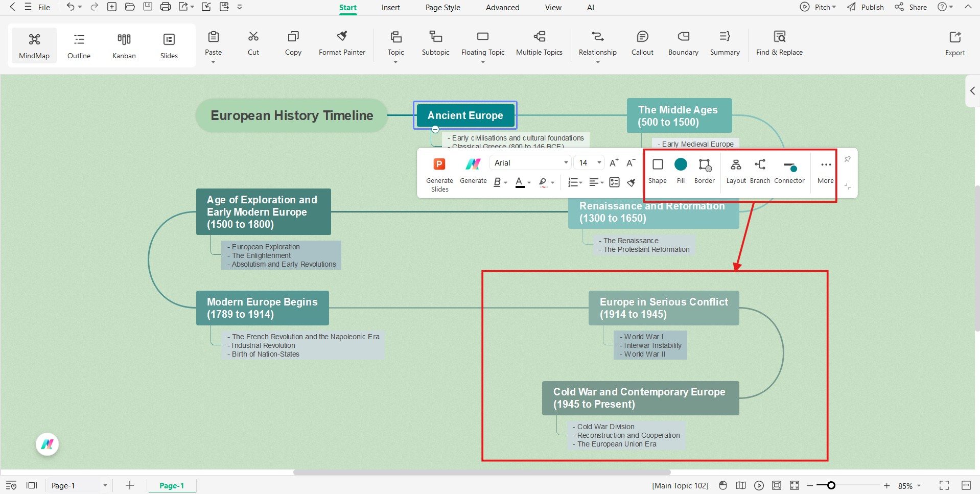Open the Shape option in floating toolbar
The image size is (980, 494).
tap(658, 171)
